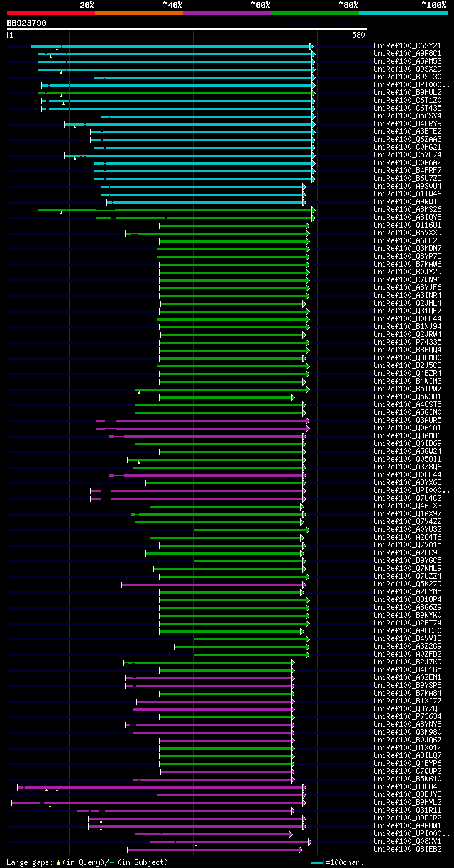Select the UniRef100_A9S0U4 label
This screenshot has width=454, height=868.
(x=407, y=186)
